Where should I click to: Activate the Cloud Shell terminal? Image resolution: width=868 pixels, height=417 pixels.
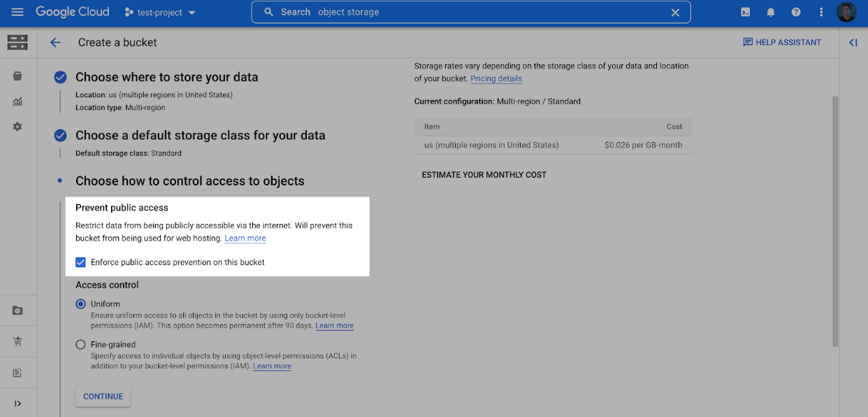[x=745, y=12]
